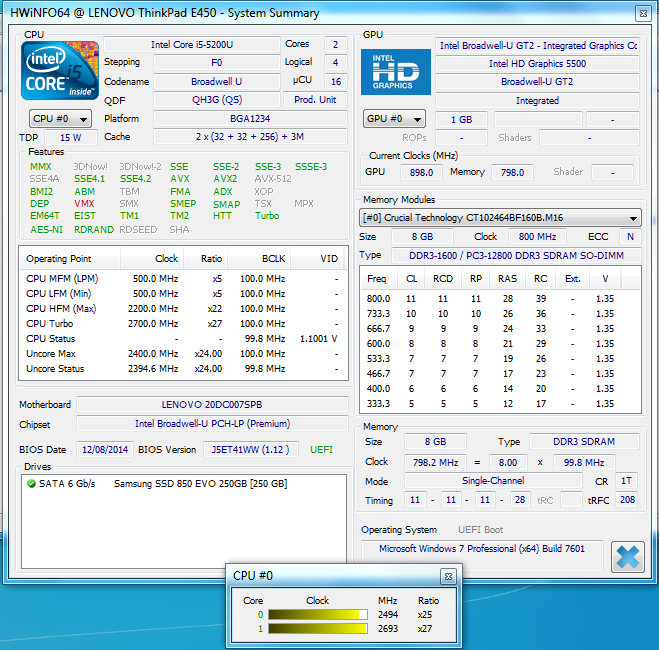Click the Core 1 clock bar

(x=318, y=629)
